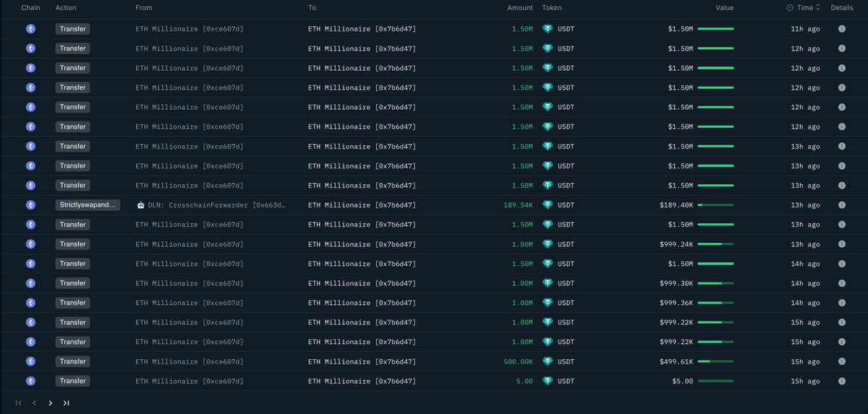Image resolution: width=868 pixels, height=414 pixels.
Task: Click the Value column header
Action: click(x=725, y=8)
